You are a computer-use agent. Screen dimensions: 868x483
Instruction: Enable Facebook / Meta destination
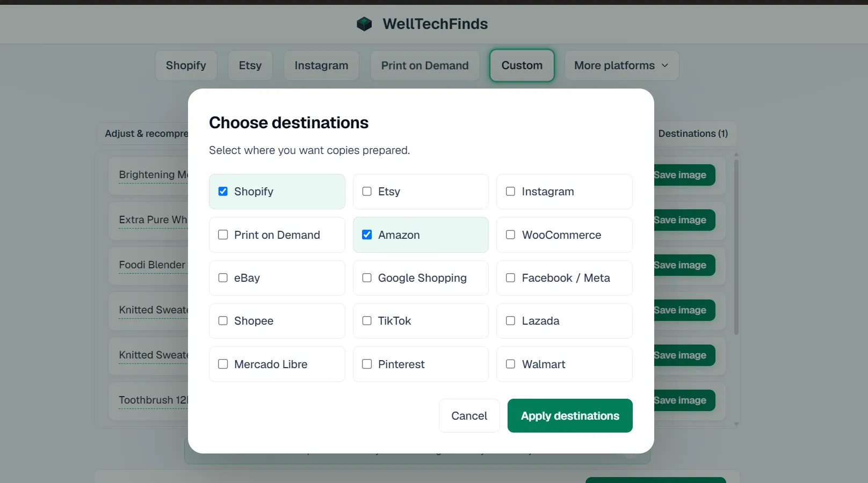(510, 277)
